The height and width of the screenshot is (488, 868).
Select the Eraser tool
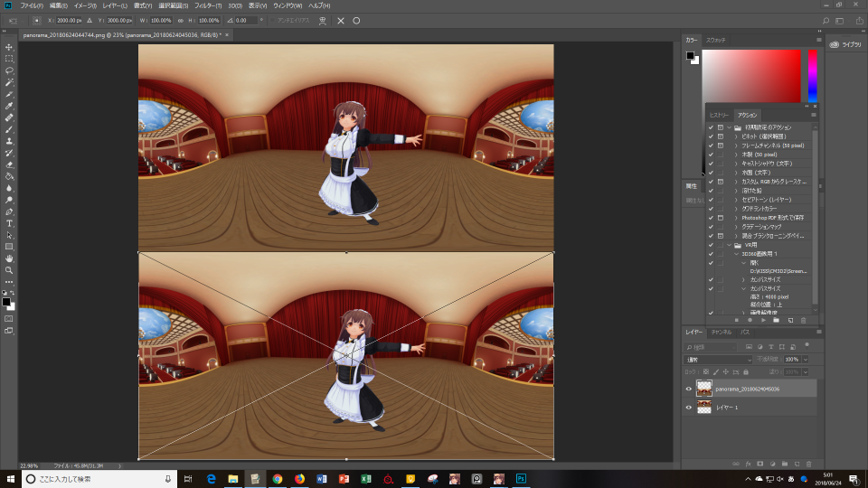click(x=9, y=164)
